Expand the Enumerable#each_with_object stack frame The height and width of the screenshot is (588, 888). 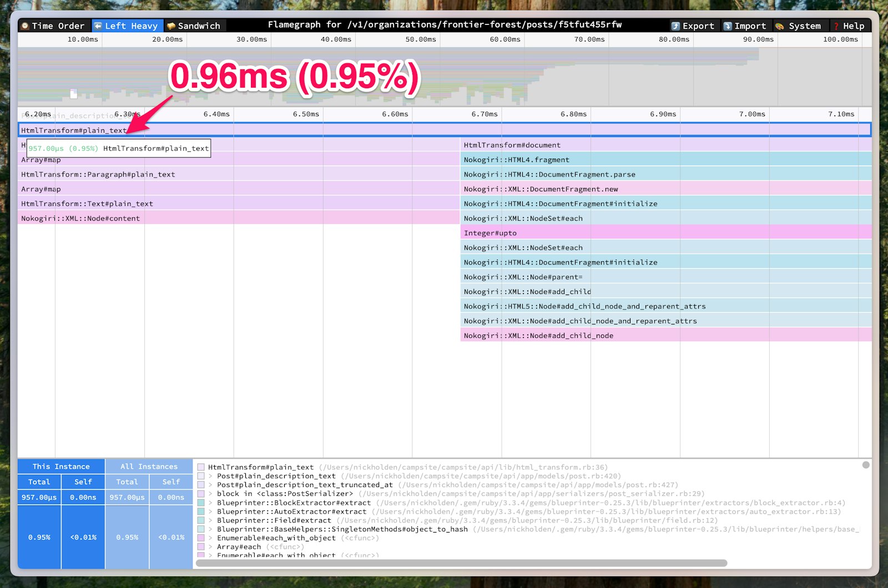coord(210,538)
